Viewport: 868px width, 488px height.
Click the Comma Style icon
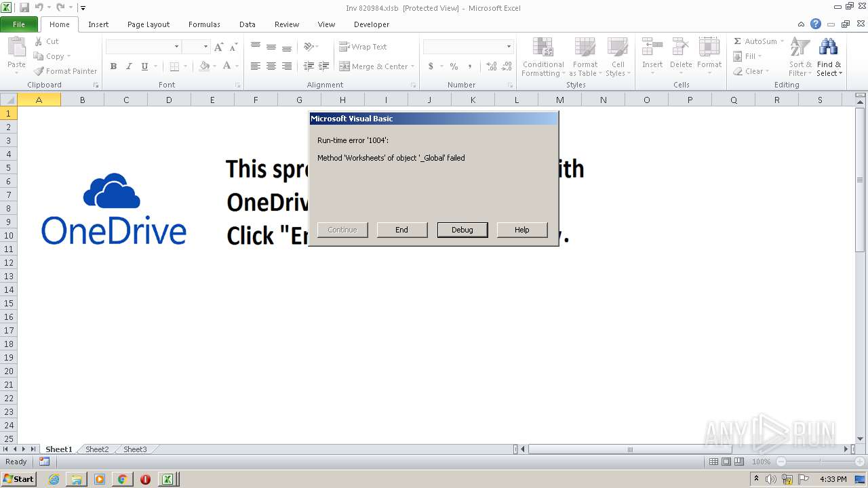pyautogui.click(x=470, y=66)
